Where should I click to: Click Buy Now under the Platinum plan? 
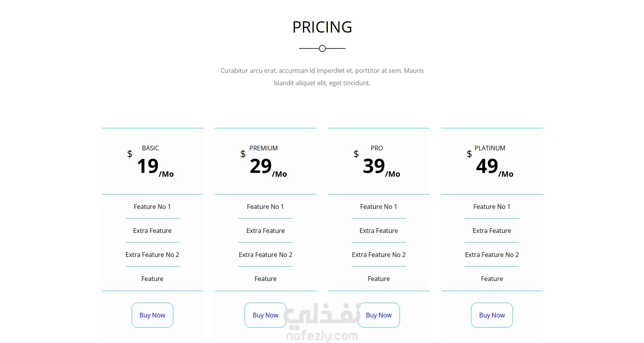pyautogui.click(x=492, y=315)
